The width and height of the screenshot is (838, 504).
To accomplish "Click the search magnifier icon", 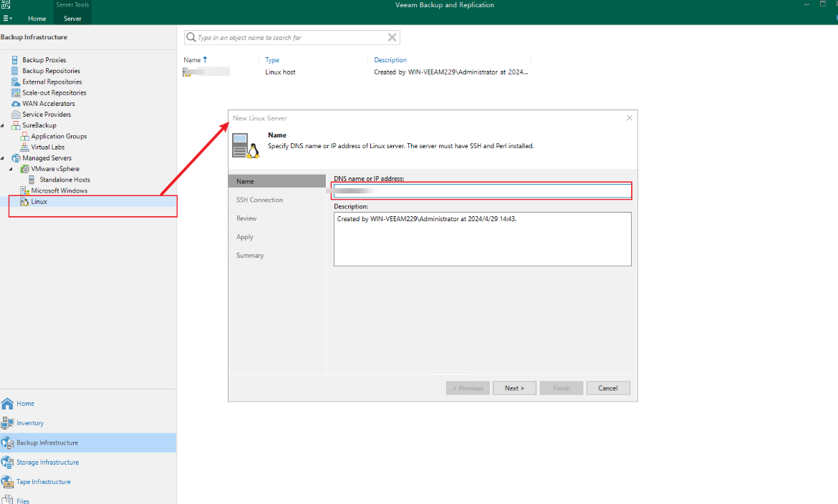I will point(191,37).
